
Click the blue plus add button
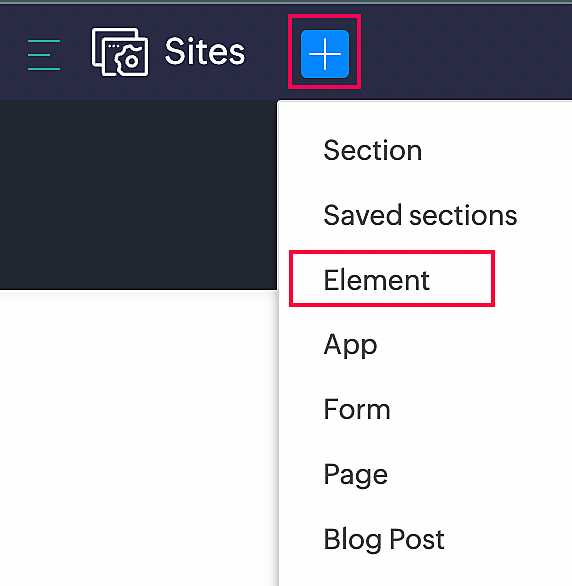pos(325,54)
